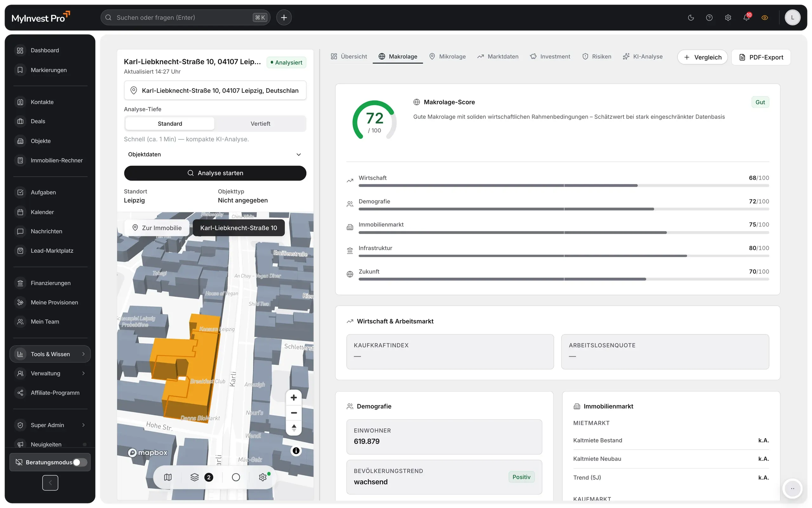The height and width of the screenshot is (508, 812).
Task: Open the map settings gear
Action: (x=263, y=477)
